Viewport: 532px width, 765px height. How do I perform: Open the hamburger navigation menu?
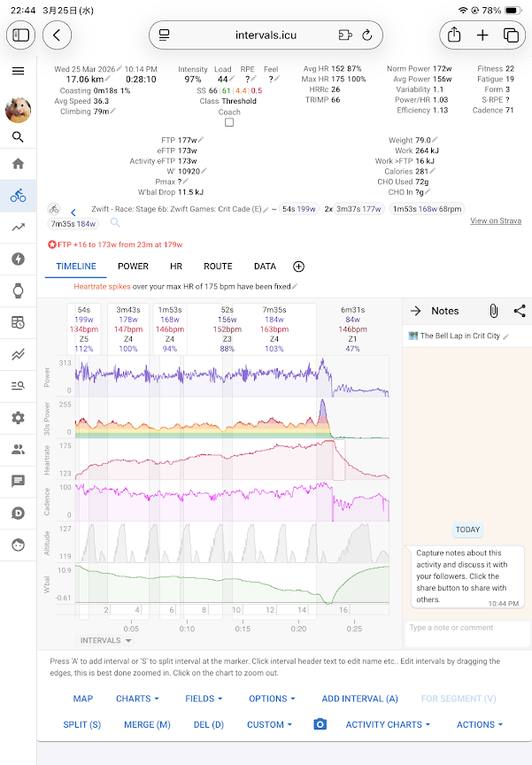18,71
